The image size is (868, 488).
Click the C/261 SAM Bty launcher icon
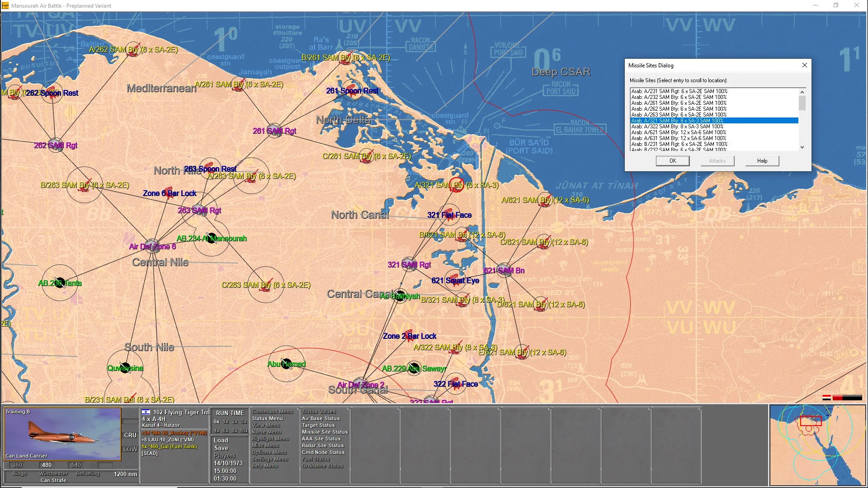367,156
